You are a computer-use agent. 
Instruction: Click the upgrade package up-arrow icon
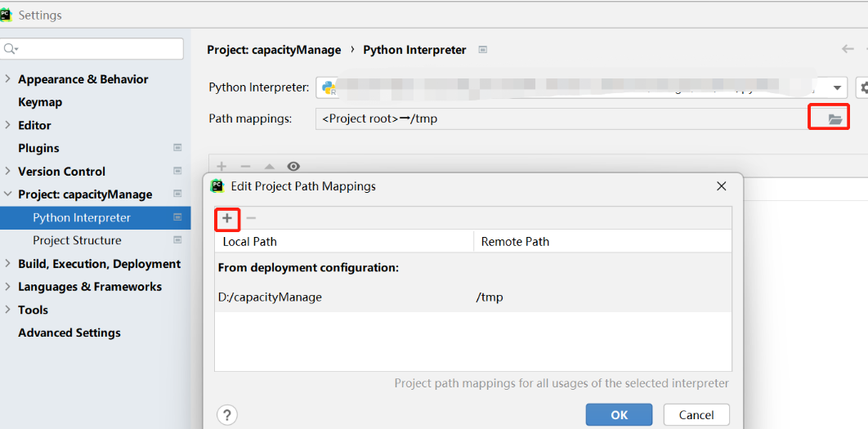(x=269, y=166)
